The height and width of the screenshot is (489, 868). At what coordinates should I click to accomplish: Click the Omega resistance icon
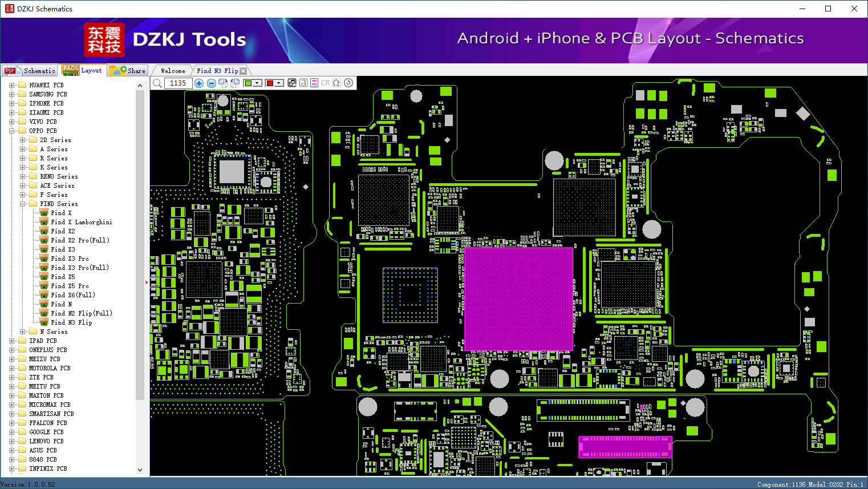pyautogui.click(x=336, y=83)
